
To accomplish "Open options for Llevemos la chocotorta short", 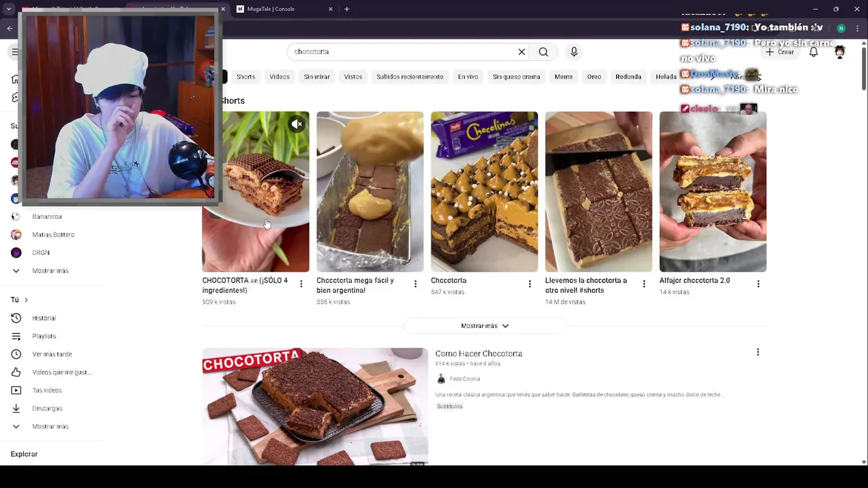I will (644, 284).
